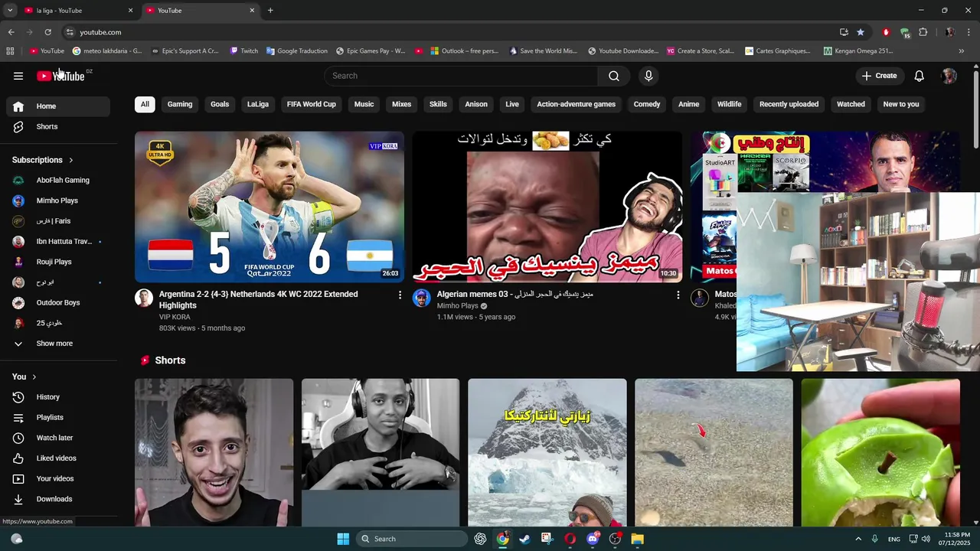Start voice search with microphone
The width and height of the screenshot is (980, 551).
click(648, 76)
